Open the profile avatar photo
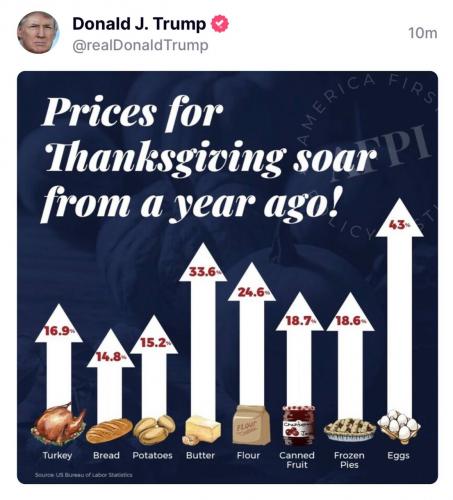 click(x=38, y=33)
